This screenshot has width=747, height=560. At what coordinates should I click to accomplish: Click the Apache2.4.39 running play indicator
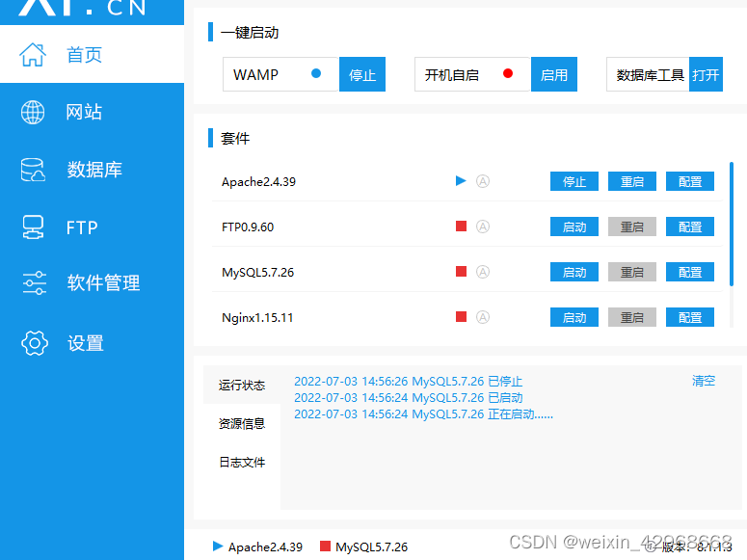pyautogui.click(x=461, y=180)
